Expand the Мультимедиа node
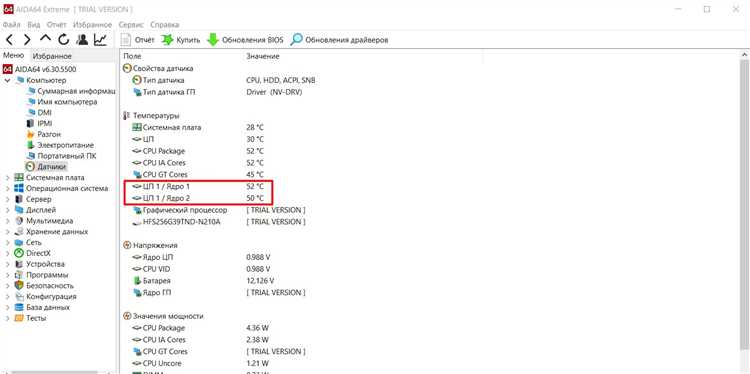The width and height of the screenshot is (750, 374). tap(7, 221)
